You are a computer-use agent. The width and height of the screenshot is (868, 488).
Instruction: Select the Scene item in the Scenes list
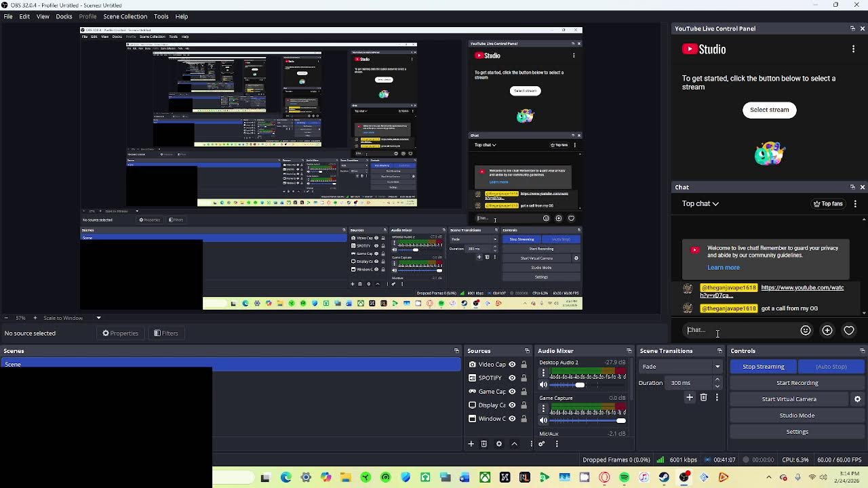231,365
